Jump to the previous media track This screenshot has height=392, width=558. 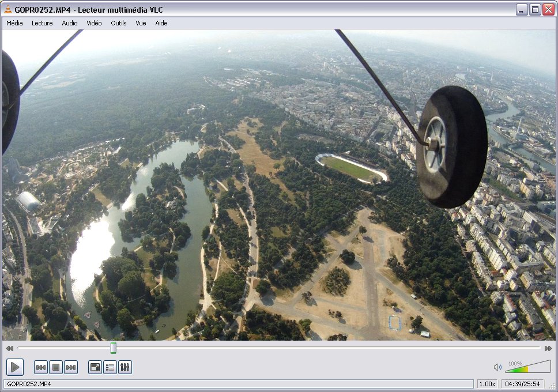pos(41,367)
